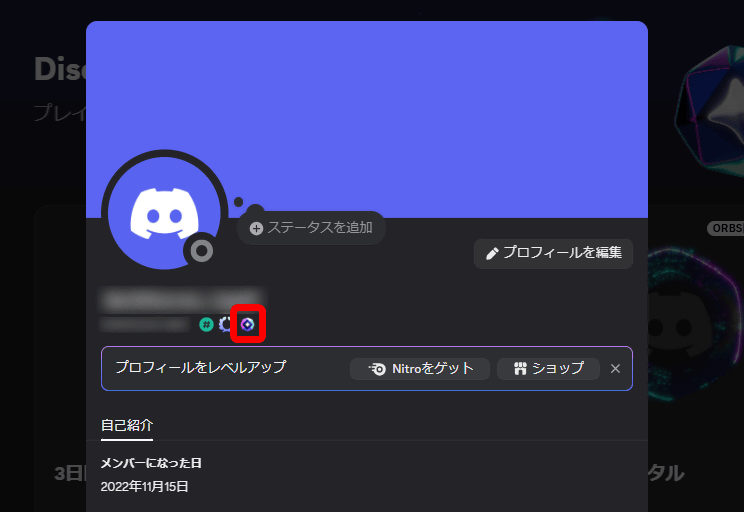Click the 2022年11月15日 join date text
Screen dimensions: 744x512
tap(144, 486)
